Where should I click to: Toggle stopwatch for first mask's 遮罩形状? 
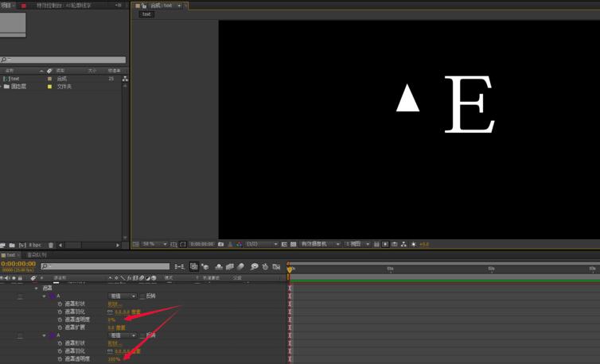tap(60, 304)
